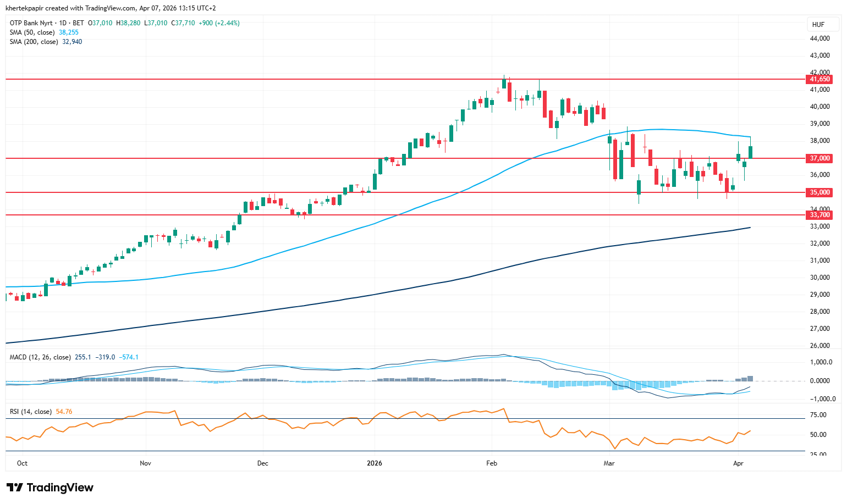Click the RSI (14, close) indicator label

pyautogui.click(x=31, y=412)
